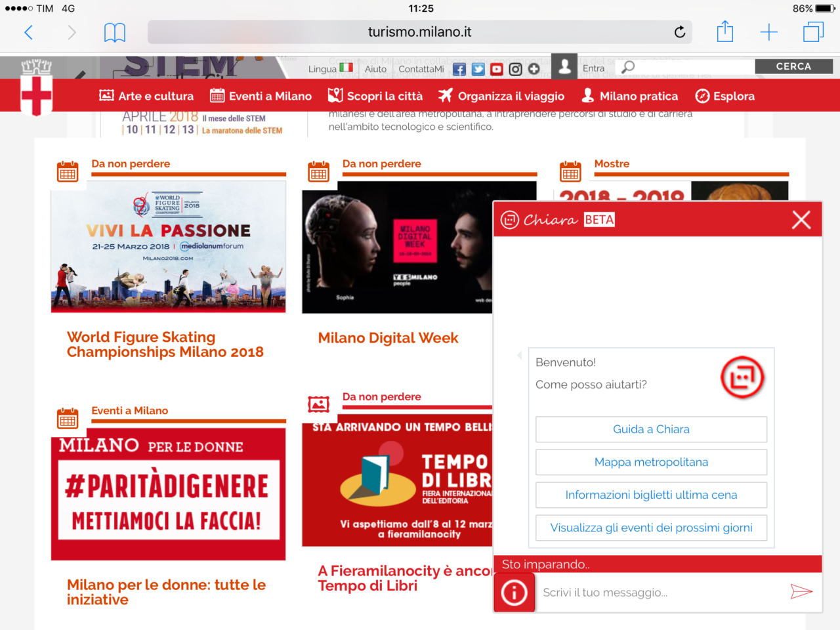This screenshot has height=630, width=840.
Task: Open the ContattaMi link
Action: 421,69
